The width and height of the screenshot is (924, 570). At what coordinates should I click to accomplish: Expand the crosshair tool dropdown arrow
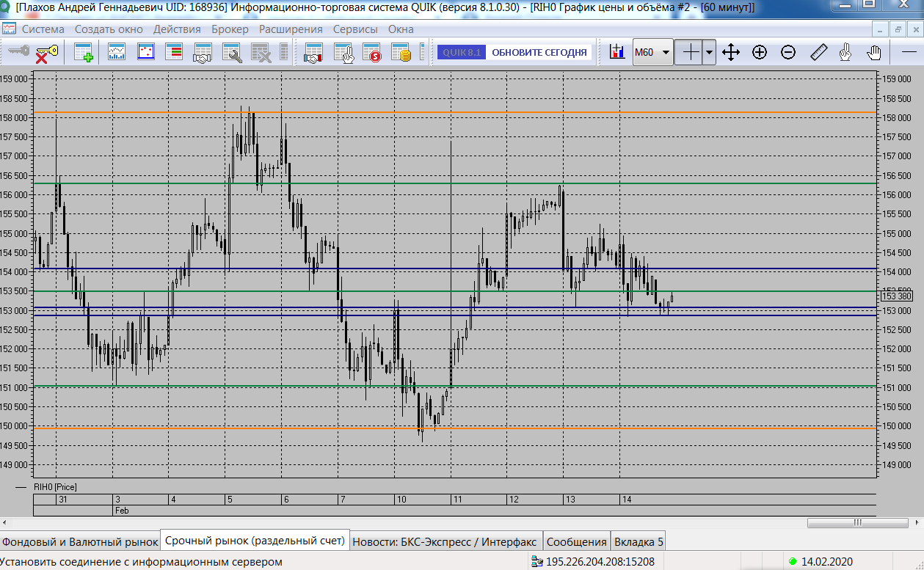tap(709, 53)
